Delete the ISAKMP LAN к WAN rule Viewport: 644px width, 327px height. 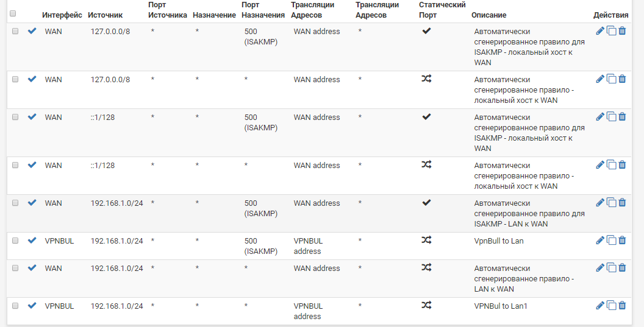(x=622, y=202)
